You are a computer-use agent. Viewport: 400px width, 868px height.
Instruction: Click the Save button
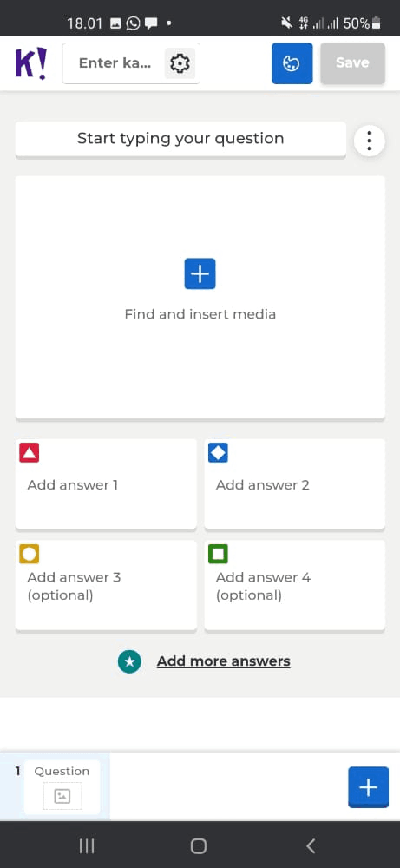(x=352, y=63)
